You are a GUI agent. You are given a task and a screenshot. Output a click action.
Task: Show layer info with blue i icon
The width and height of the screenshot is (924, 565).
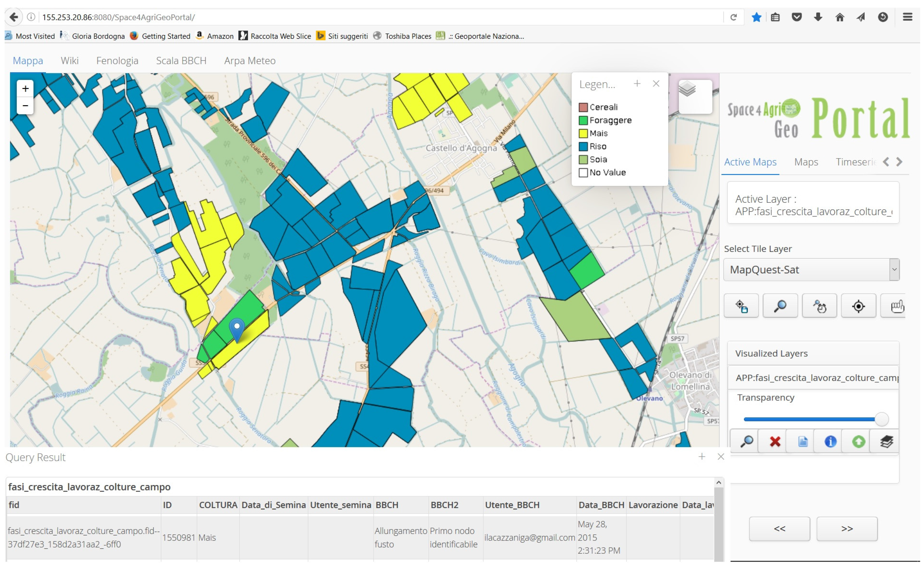pyautogui.click(x=830, y=441)
